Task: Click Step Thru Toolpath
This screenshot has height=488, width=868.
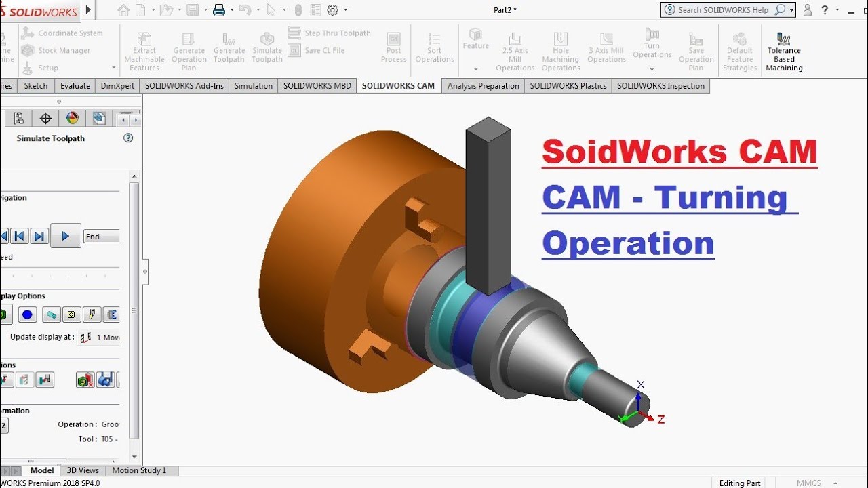Action: (x=330, y=33)
